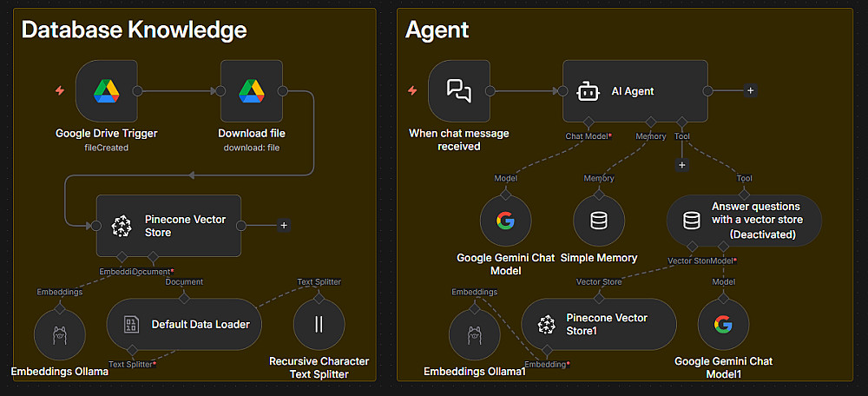
Task: Click the AI Agent Tool connector diamond
Action: point(682,122)
